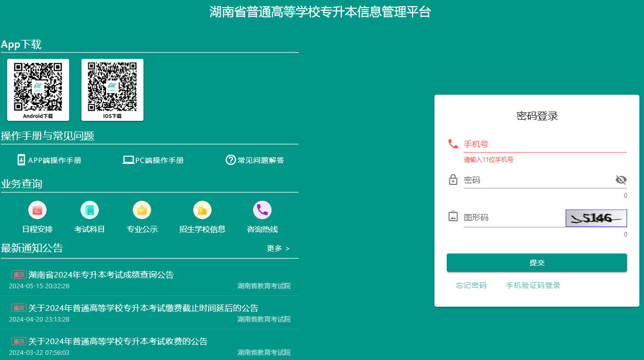Open 忘记密码 link
This screenshot has height=360, width=644.
click(471, 285)
